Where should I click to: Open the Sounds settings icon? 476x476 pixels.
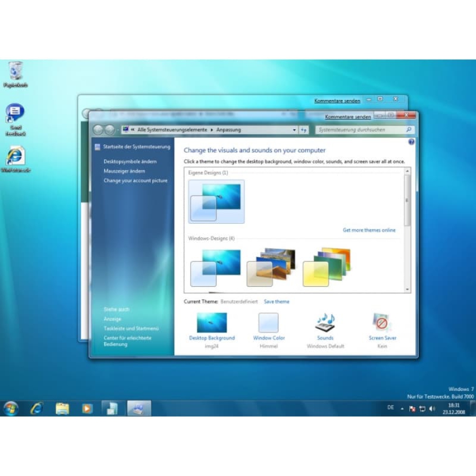click(325, 323)
